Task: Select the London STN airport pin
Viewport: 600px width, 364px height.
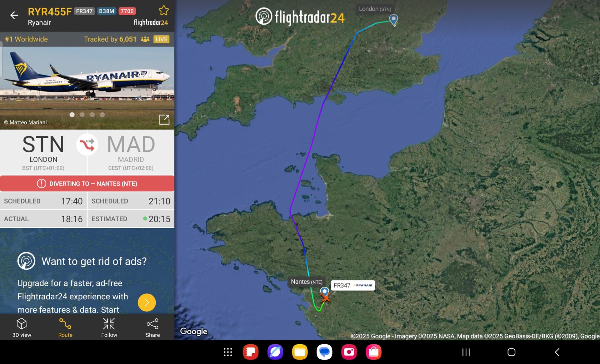Action: tap(393, 20)
